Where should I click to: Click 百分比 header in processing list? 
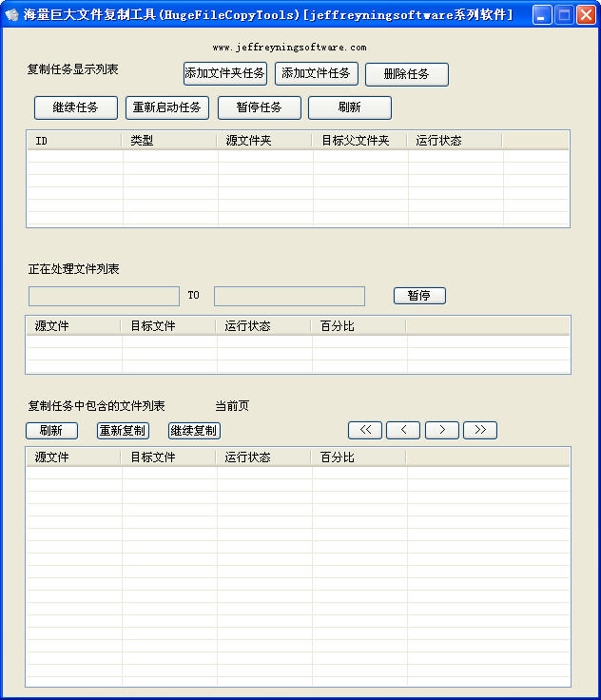coord(359,326)
